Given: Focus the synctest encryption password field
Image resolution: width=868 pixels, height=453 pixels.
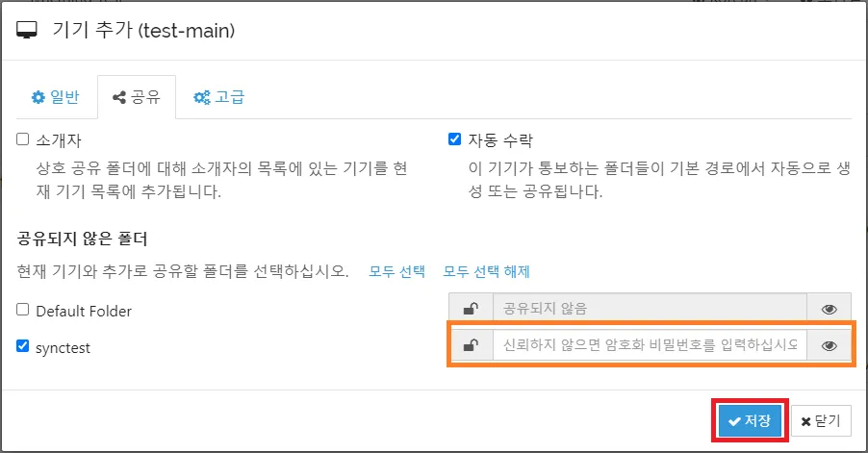Looking at the screenshot, I should (x=650, y=346).
